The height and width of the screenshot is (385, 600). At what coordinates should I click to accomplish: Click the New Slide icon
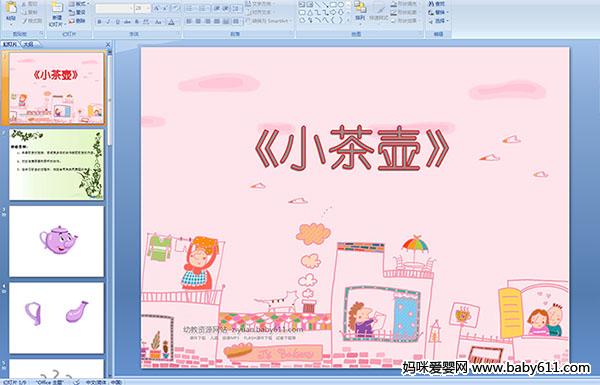pyautogui.click(x=57, y=14)
